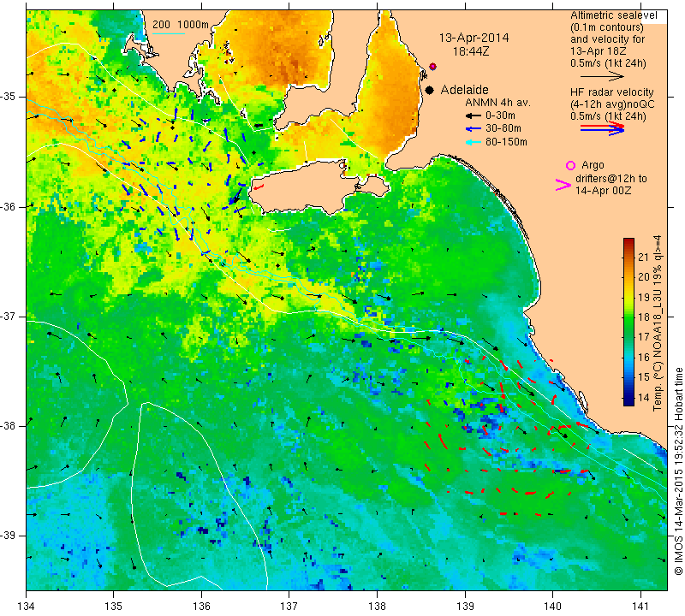
Task: Click the '30-80m' depth label
Action: click(x=503, y=129)
